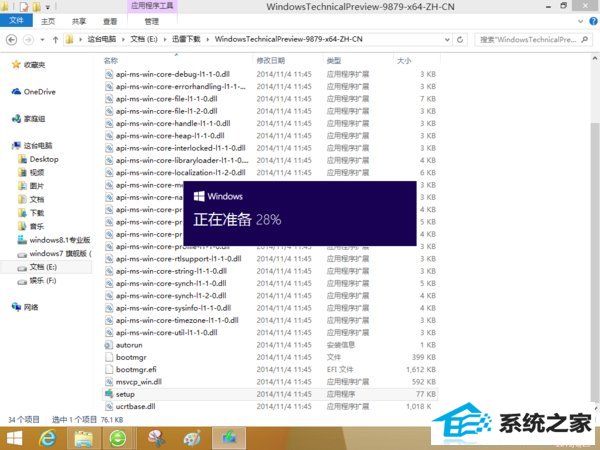
Task: Open the Windows Start button
Action: point(15,438)
